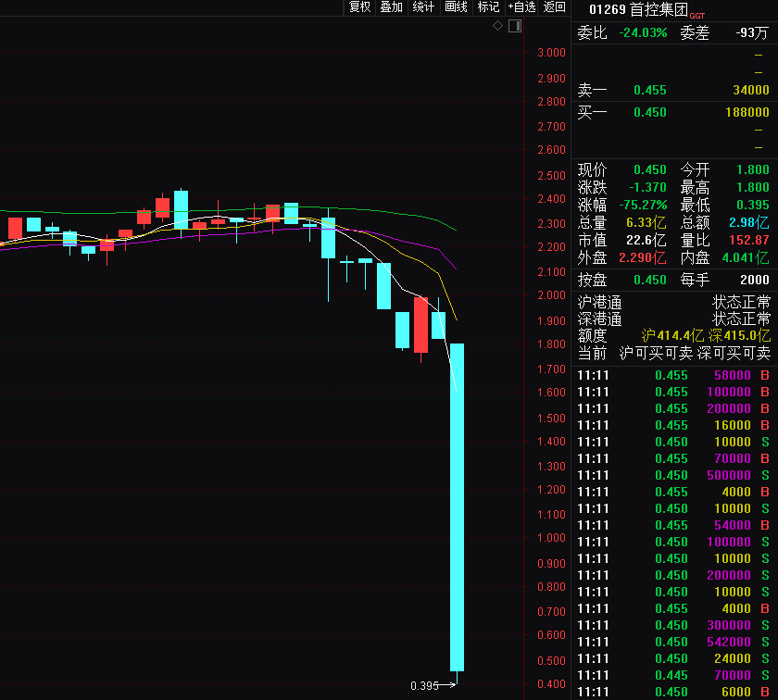Open the 统计 statistics tool
The width and height of the screenshot is (778, 700).
(423, 7)
